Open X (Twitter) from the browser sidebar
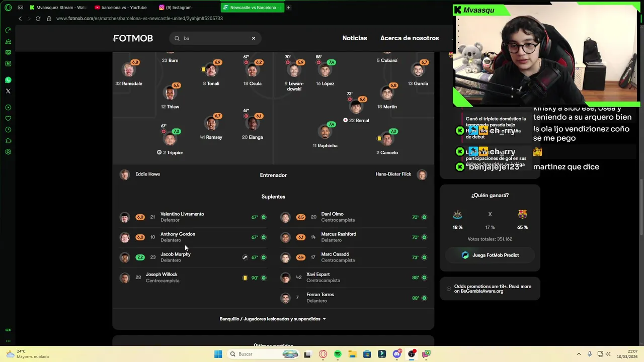 (8, 91)
